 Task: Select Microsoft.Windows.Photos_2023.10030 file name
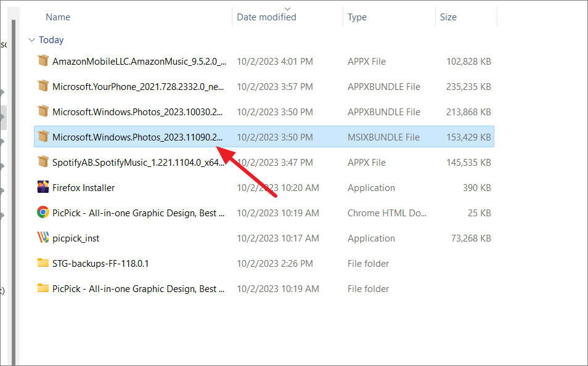(137, 112)
